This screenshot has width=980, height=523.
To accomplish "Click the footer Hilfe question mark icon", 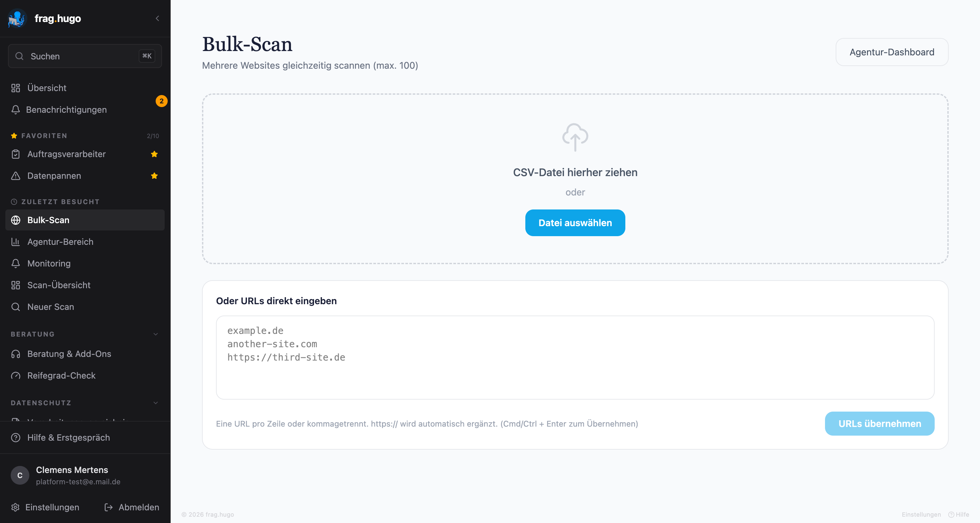I will tap(951, 515).
